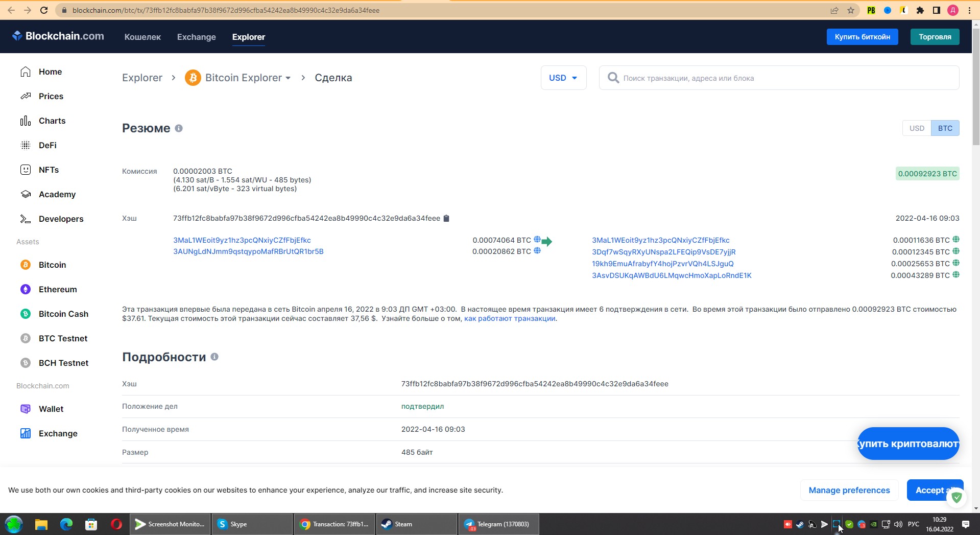The image size is (980, 535).
Task: Click the globe icon next to 0.00020862 BTC
Action: tap(537, 250)
